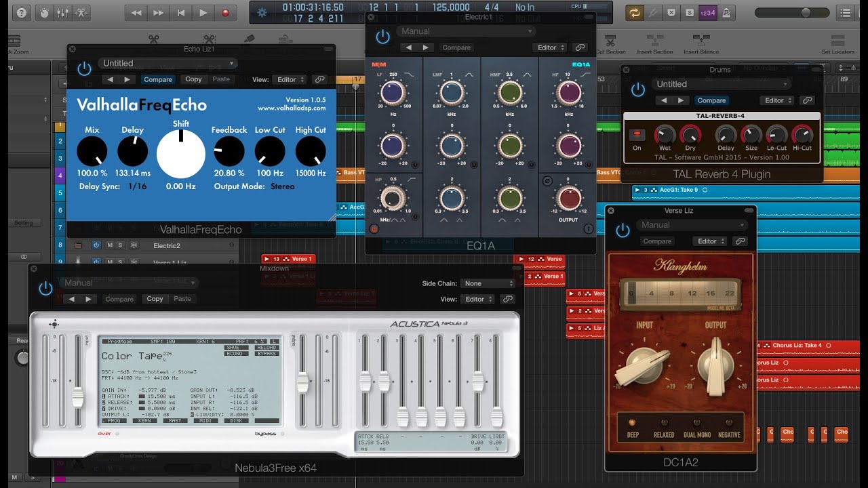Open the Quick Help question mark button
This screenshot has height=488, width=868.
pyautogui.click(x=22, y=12)
